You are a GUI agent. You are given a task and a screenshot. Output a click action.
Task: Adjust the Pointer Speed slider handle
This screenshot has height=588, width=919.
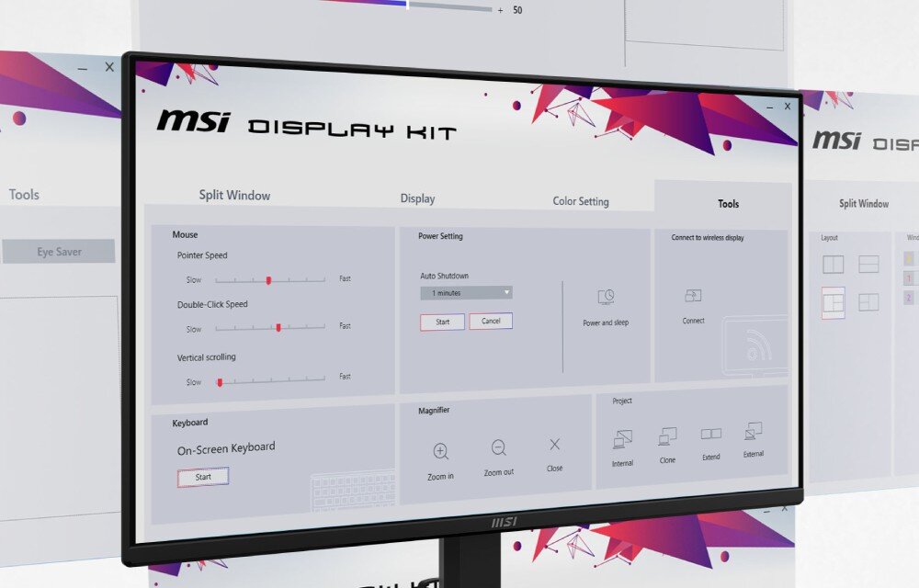pos(269,280)
